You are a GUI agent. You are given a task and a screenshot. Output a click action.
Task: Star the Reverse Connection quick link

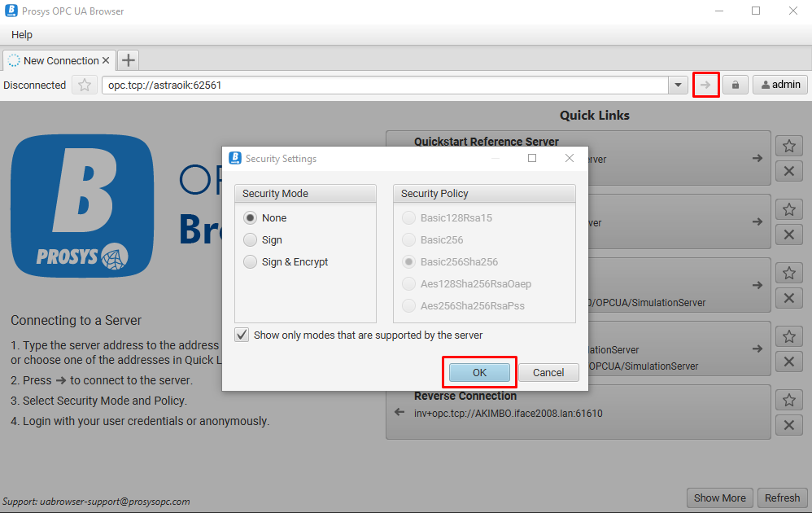788,401
